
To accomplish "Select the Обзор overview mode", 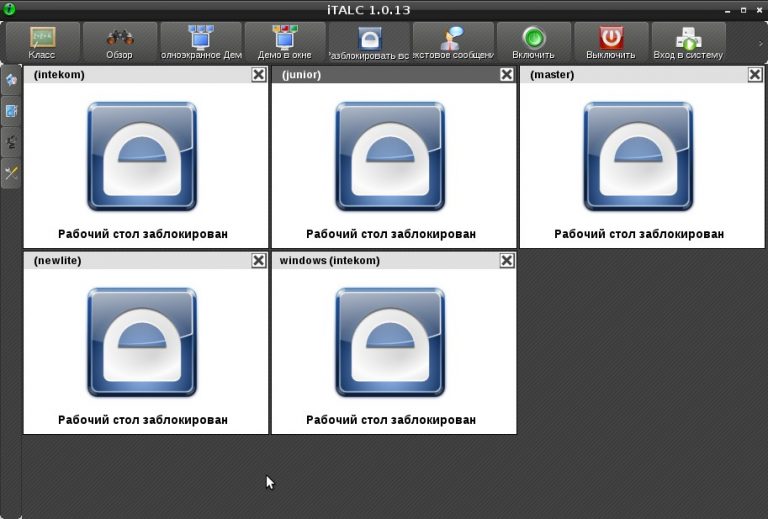I will point(120,43).
